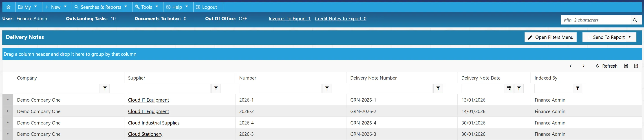Open Delivery Note Number filter icon

[x=438, y=88]
